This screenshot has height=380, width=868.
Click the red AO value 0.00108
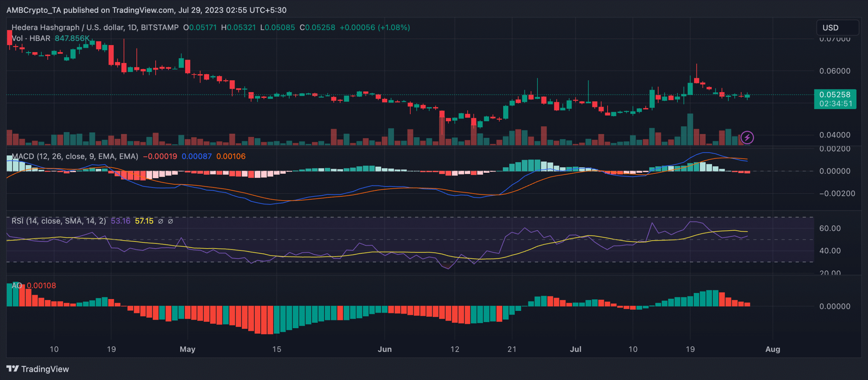pyautogui.click(x=41, y=285)
